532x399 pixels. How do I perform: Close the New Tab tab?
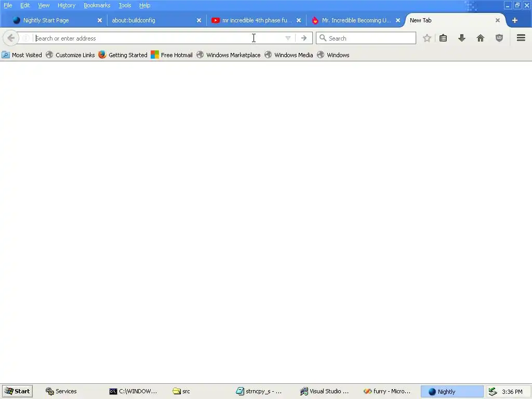[498, 20]
